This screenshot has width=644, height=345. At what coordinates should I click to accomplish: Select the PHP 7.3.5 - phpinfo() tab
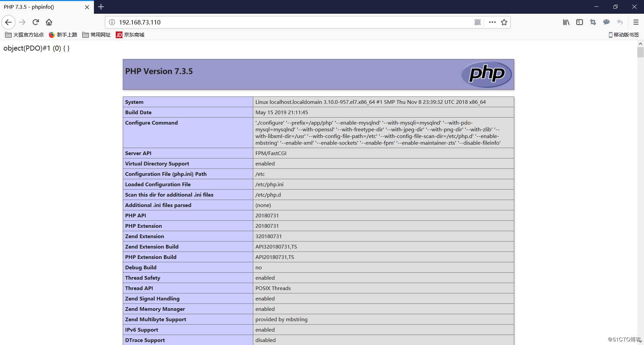click(47, 7)
